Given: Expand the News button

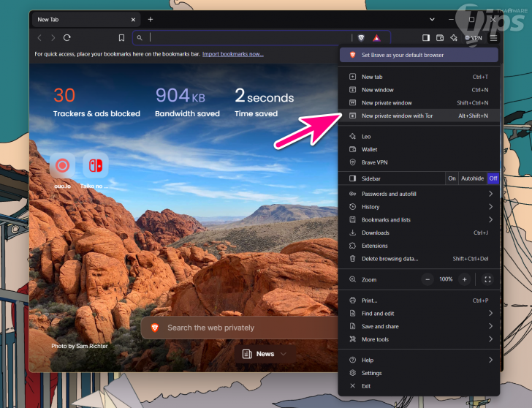Looking at the screenshot, I should [x=265, y=354].
